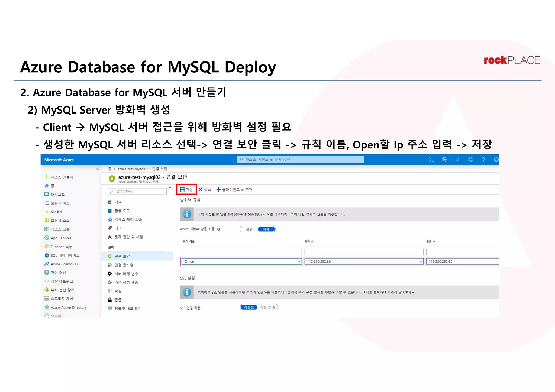
Task: Open portal settings gear icon
Action: [470, 160]
